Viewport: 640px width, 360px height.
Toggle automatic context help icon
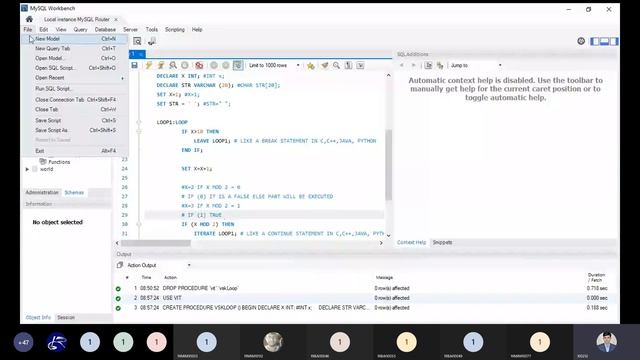(x=440, y=65)
